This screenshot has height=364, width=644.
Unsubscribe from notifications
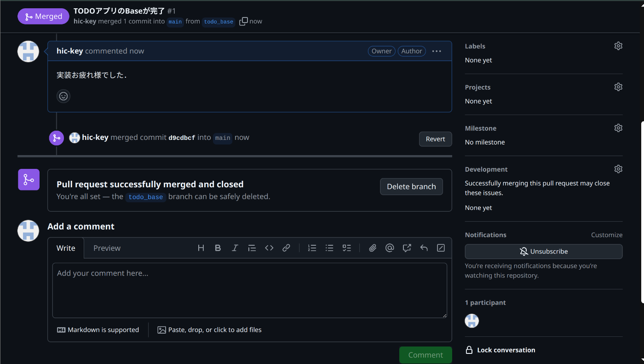[x=544, y=251]
